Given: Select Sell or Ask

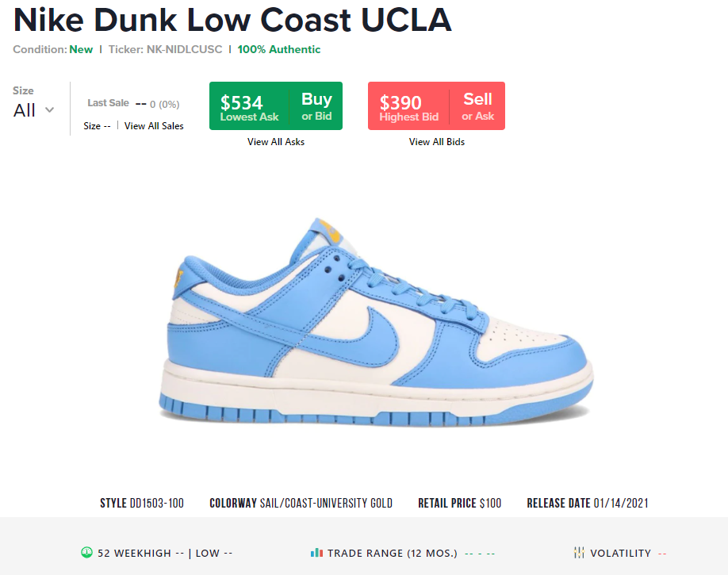Looking at the screenshot, I should 477,106.
